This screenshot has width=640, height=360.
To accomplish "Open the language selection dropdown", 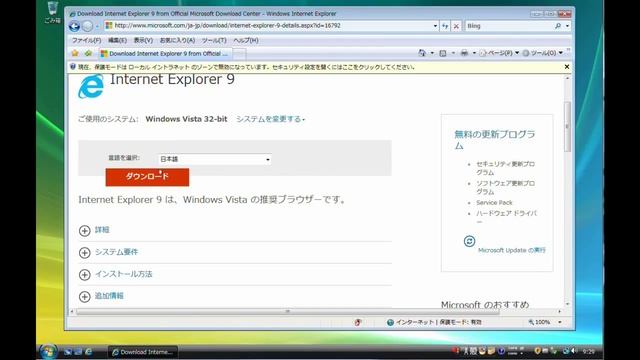I will 215,159.
